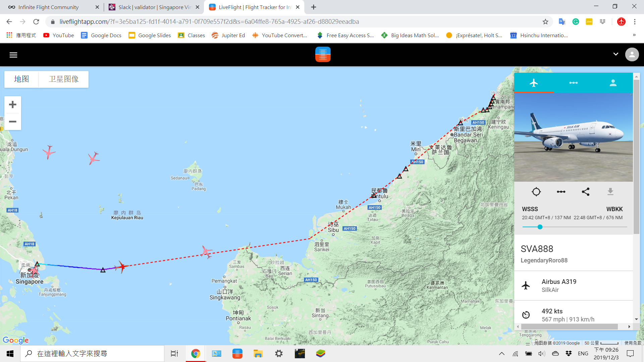Open the user account avatar in header

632,55
